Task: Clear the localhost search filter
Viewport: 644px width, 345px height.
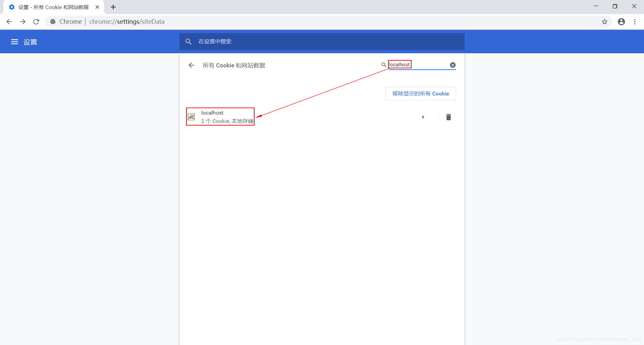Action: [453, 65]
